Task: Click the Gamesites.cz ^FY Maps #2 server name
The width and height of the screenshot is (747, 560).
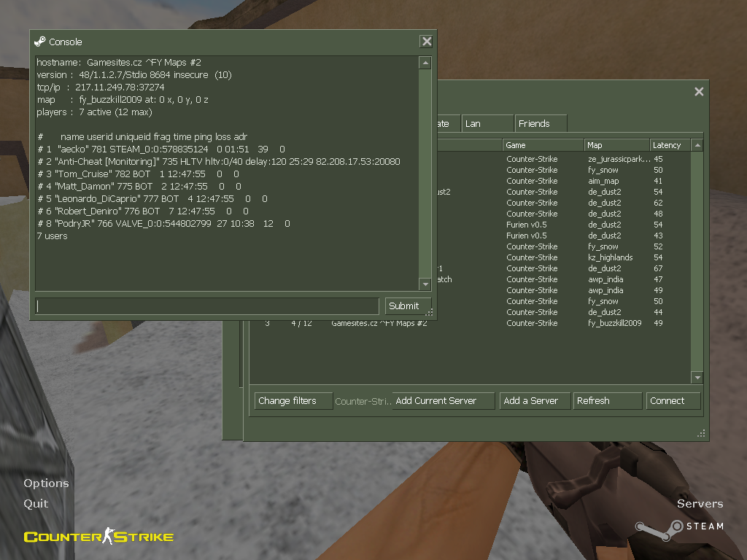Action: click(379, 323)
